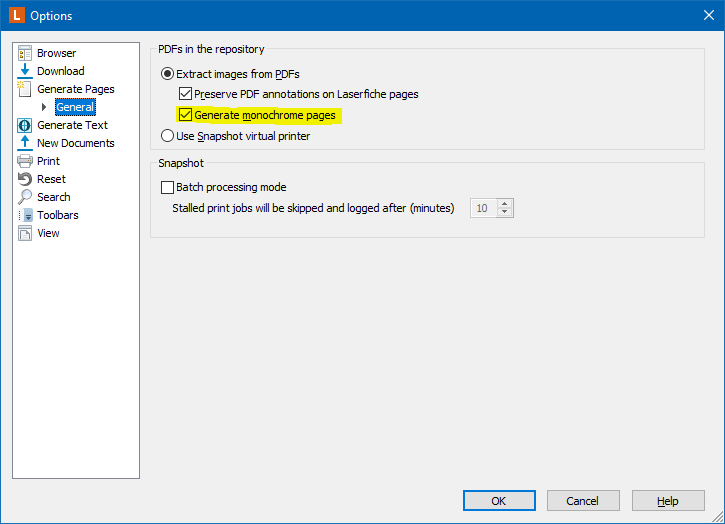Click the Search magnifying glass icon

tap(25, 197)
